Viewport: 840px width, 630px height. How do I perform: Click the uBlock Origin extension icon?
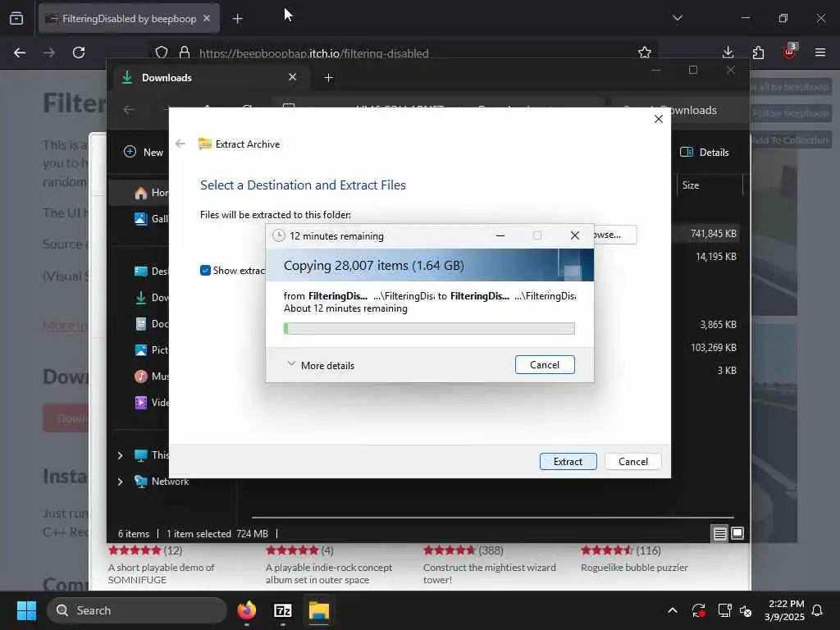pos(790,52)
